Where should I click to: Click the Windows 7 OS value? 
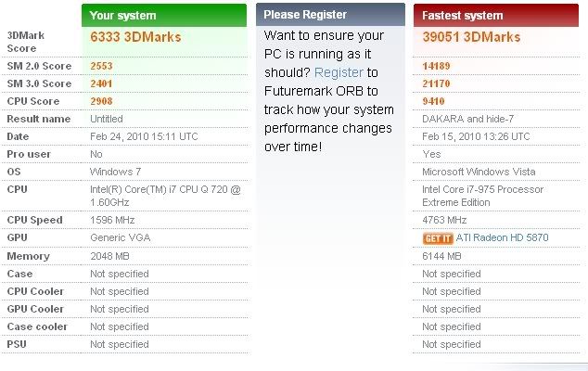(x=116, y=172)
